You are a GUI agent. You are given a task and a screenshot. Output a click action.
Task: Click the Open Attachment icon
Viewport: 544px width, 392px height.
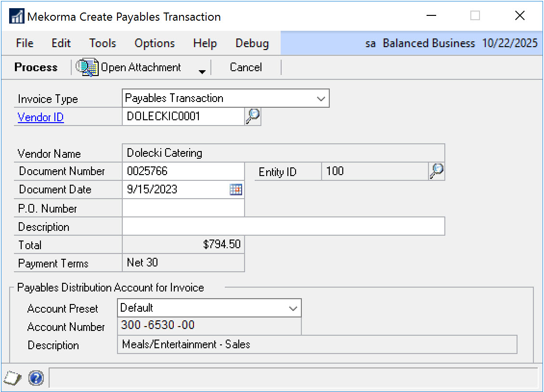point(87,67)
